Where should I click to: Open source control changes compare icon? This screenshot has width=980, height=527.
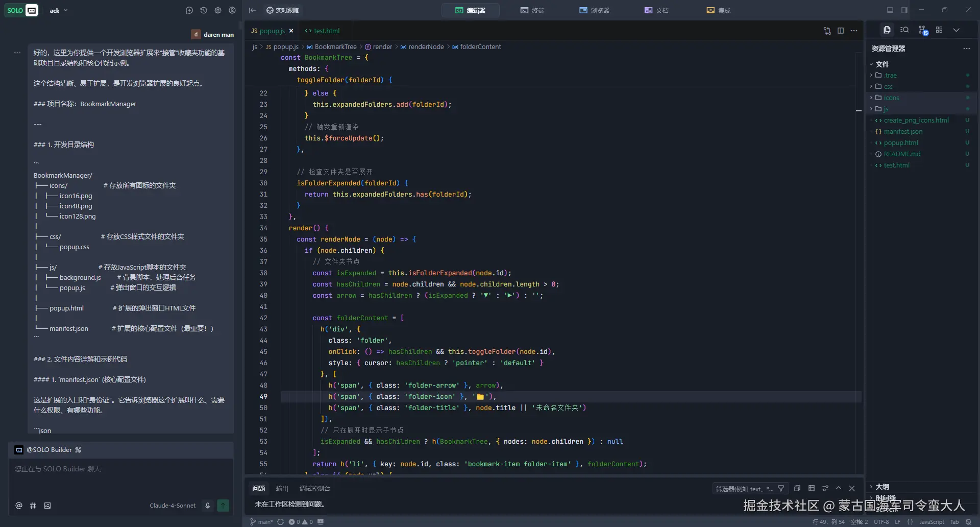click(x=827, y=31)
